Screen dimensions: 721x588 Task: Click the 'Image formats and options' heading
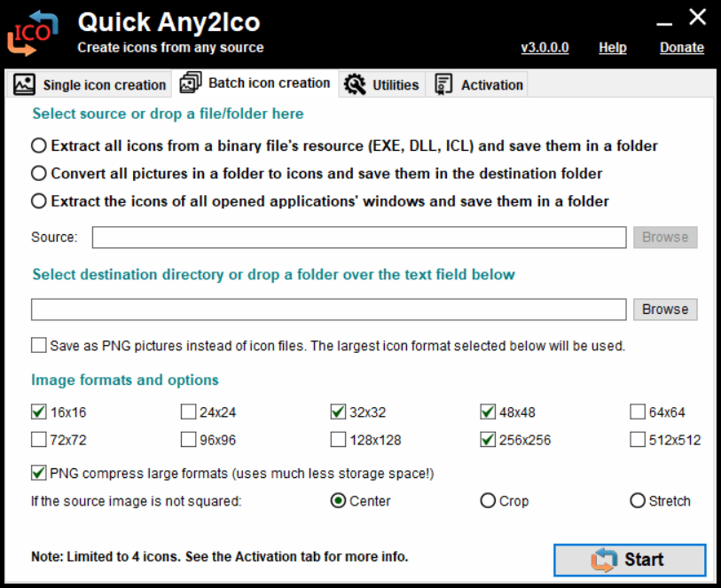coord(125,380)
